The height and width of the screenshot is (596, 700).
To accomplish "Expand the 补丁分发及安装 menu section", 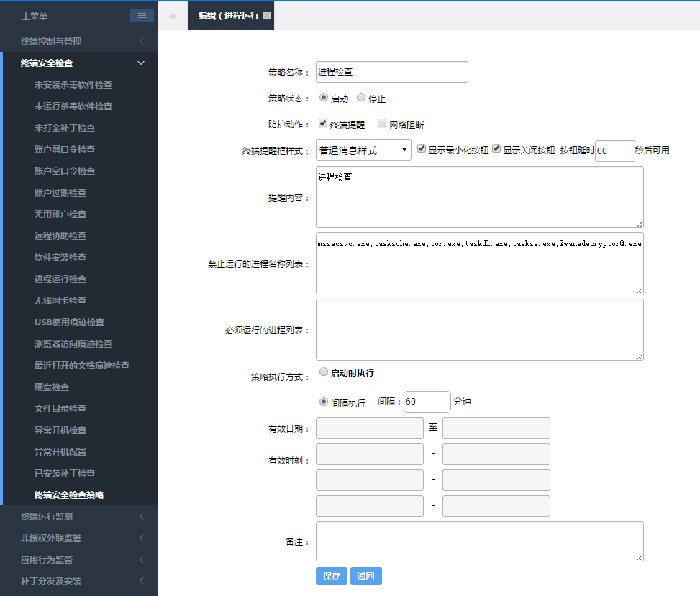I will (79, 581).
